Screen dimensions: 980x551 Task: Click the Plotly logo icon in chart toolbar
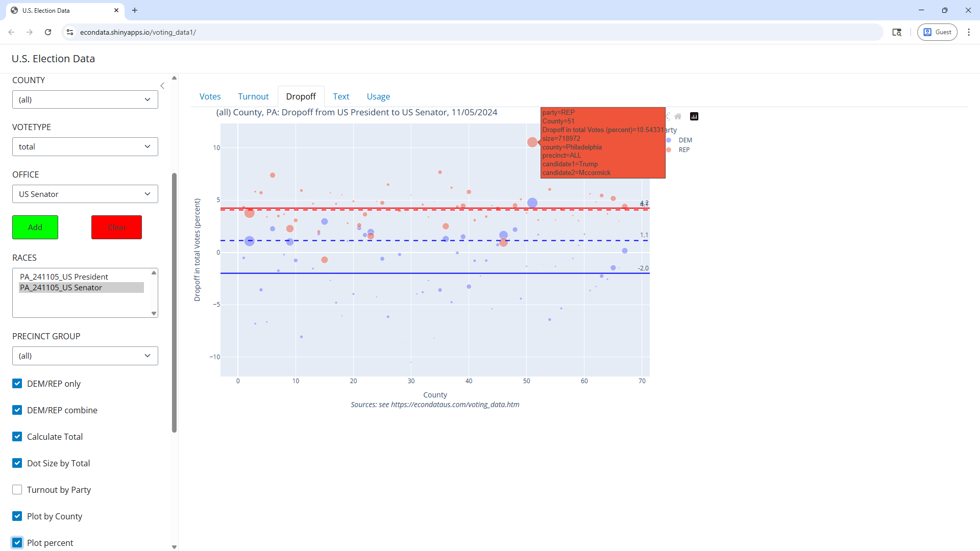coord(694,116)
